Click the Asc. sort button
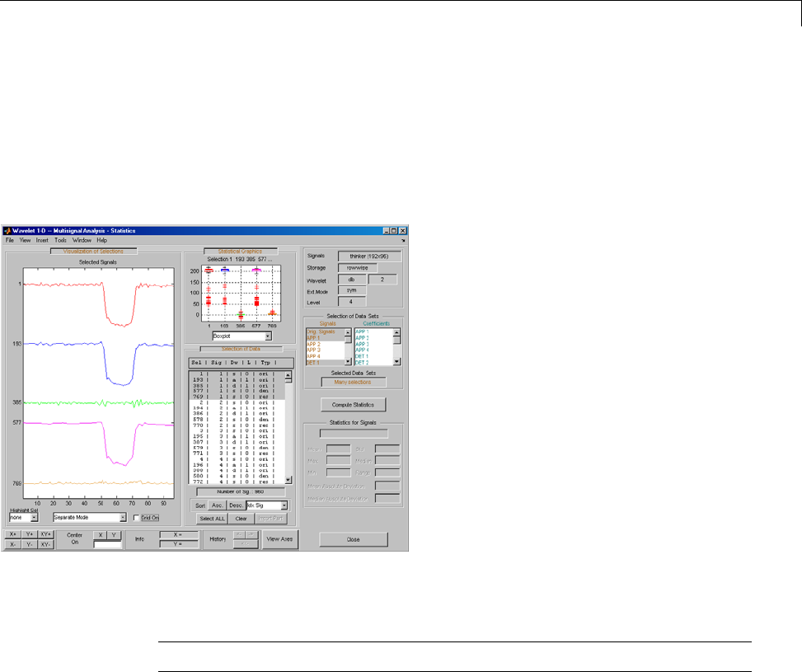 (218, 505)
